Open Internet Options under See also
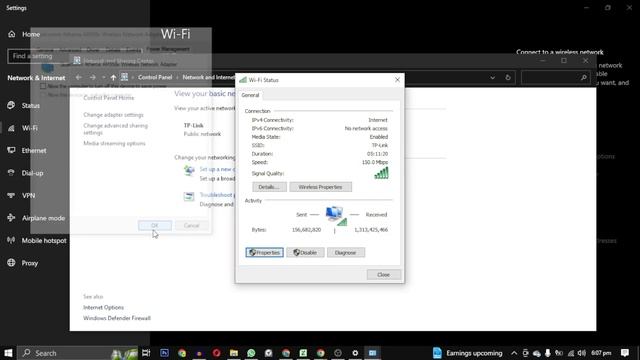Screen dimensions: 640x360 [103, 307]
